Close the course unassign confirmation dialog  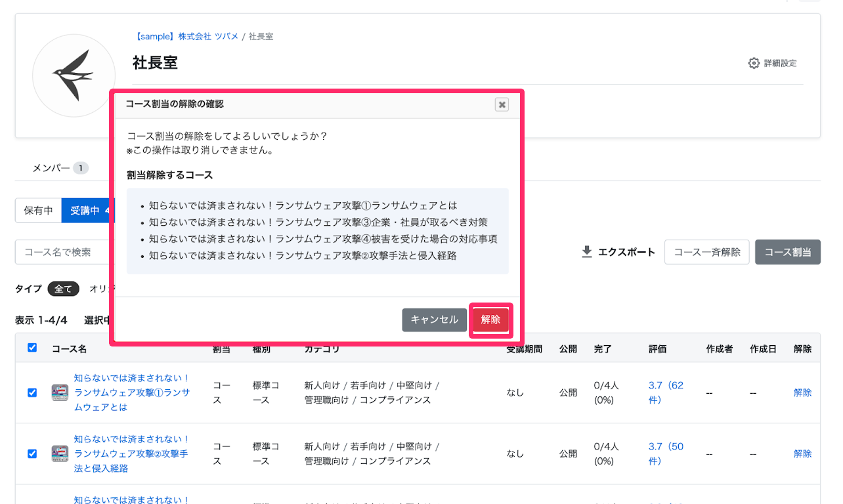[502, 104]
